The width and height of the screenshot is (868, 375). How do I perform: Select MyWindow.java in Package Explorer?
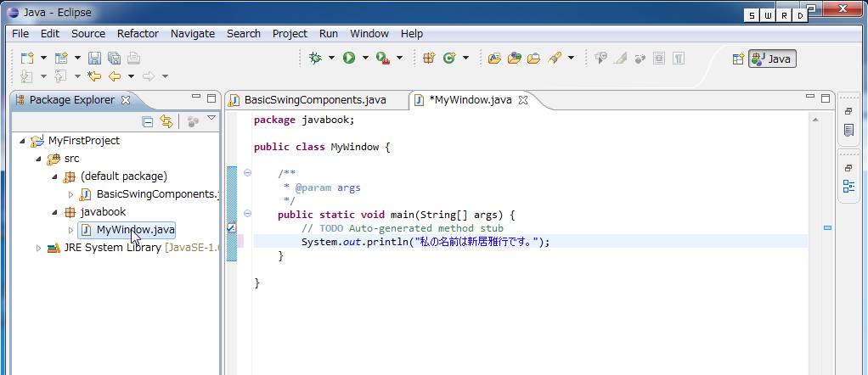coord(135,230)
